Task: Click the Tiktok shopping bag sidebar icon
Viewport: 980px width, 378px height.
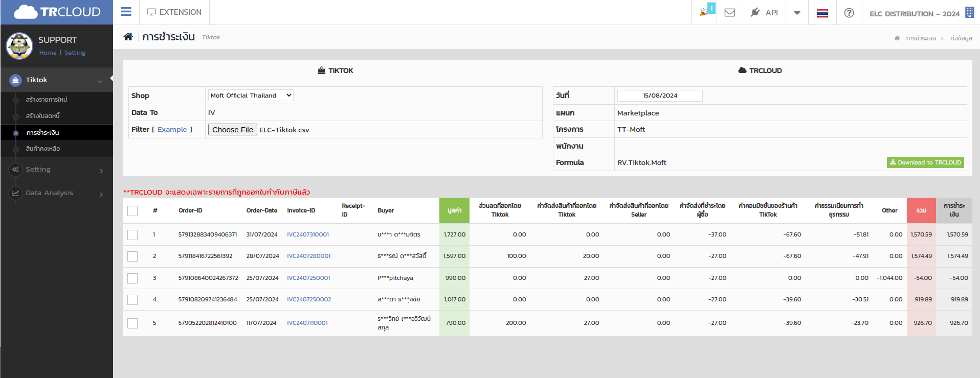Action: 16,80
